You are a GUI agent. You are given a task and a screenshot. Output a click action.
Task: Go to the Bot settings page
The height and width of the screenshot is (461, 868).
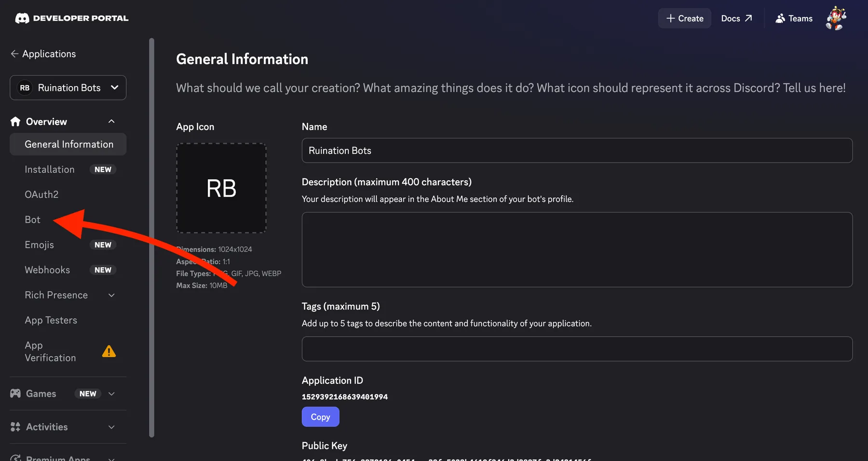pos(33,219)
